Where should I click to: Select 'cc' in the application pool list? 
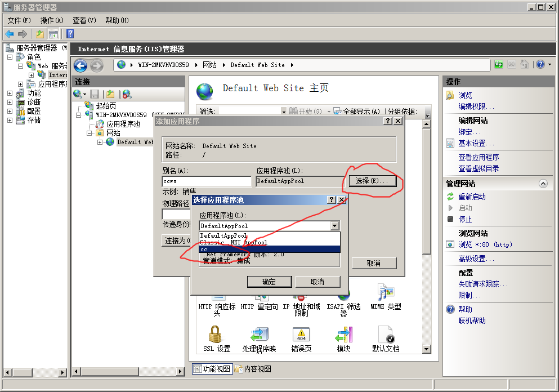point(269,249)
